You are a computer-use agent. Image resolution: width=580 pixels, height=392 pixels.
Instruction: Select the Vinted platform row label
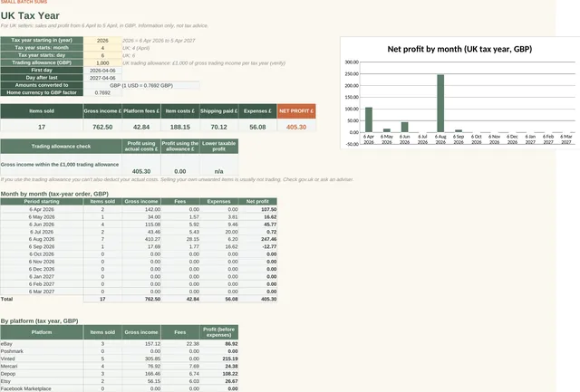coord(42,359)
